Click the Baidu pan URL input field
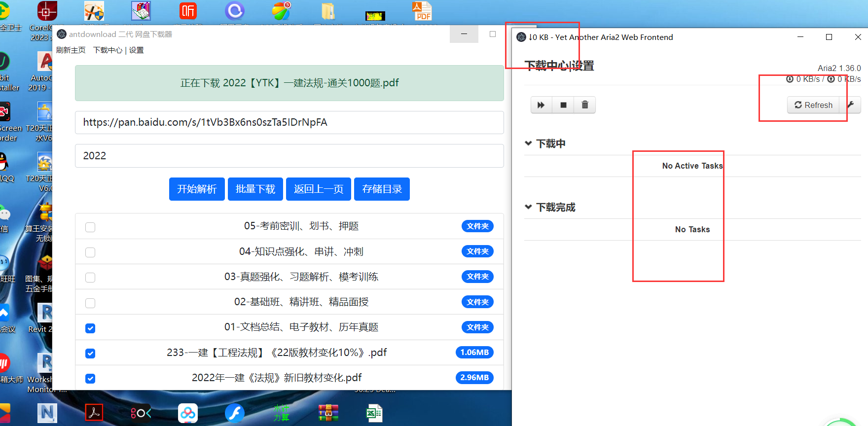 [x=289, y=122]
